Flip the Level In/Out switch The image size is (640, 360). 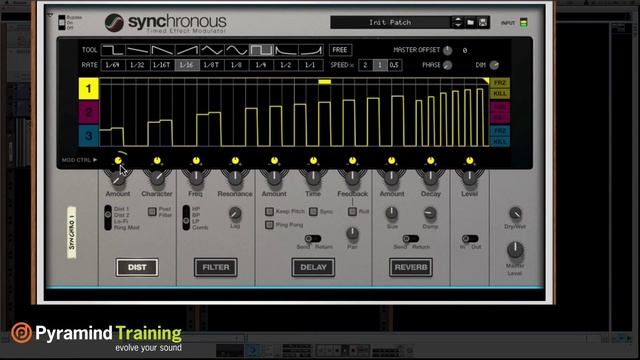point(470,238)
